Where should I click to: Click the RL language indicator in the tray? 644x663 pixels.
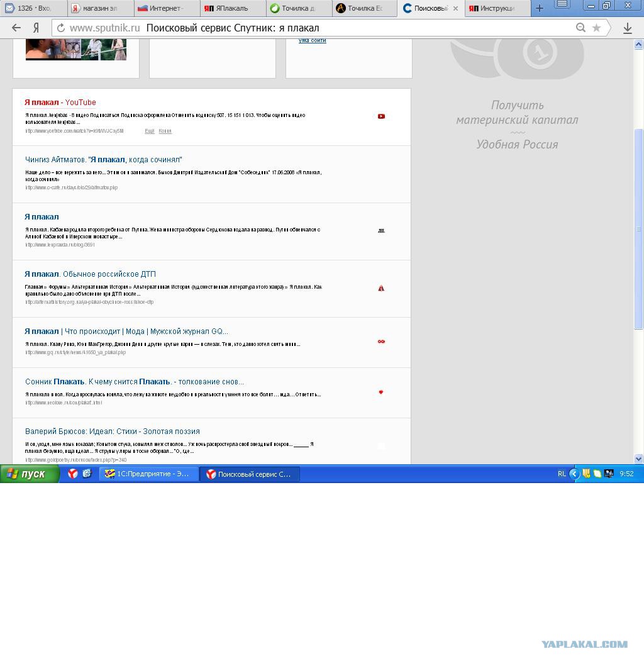pos(562,474)
